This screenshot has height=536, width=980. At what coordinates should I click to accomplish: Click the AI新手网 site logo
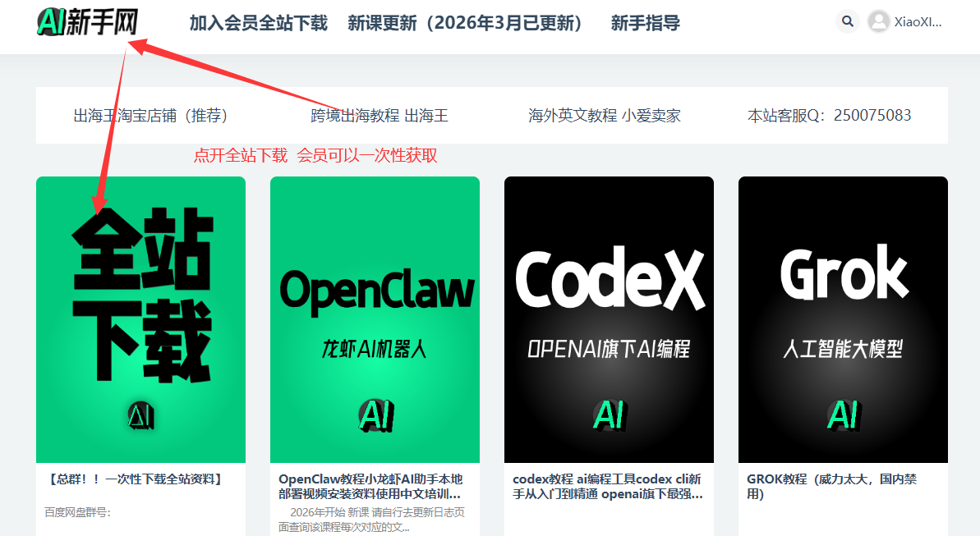[x=87, y=22]
